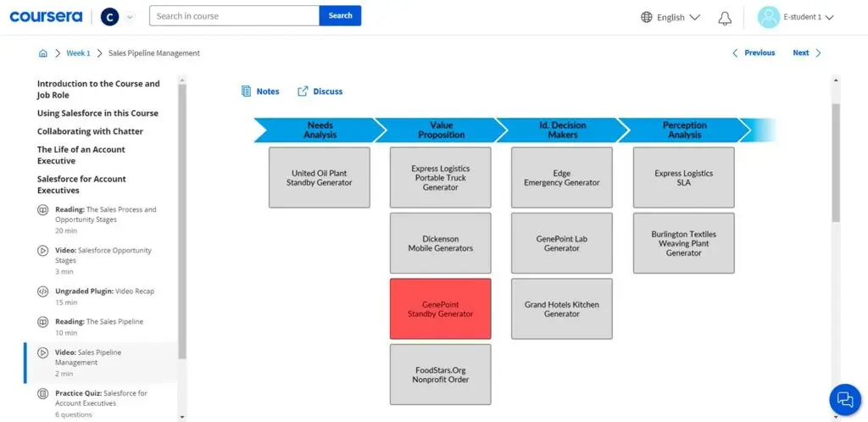Click the Perception Analysis stage arrow

[684, 130]
